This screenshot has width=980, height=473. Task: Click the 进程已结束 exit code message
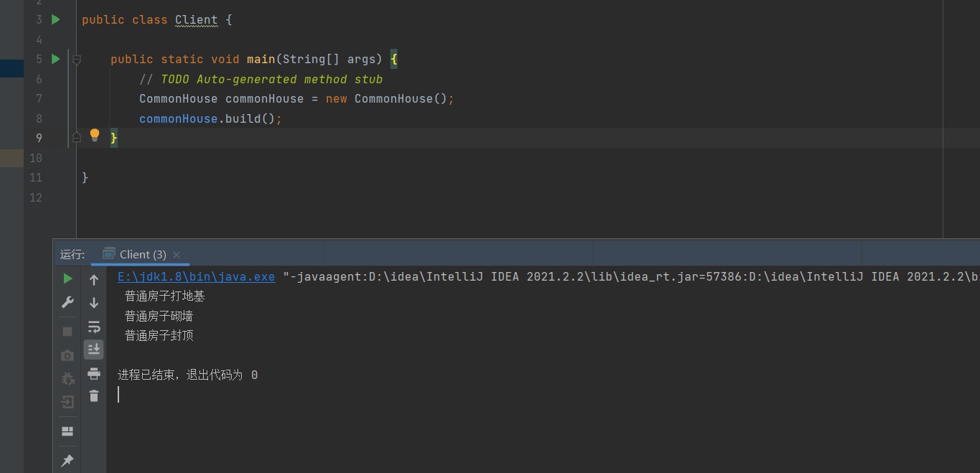point(188,375)
